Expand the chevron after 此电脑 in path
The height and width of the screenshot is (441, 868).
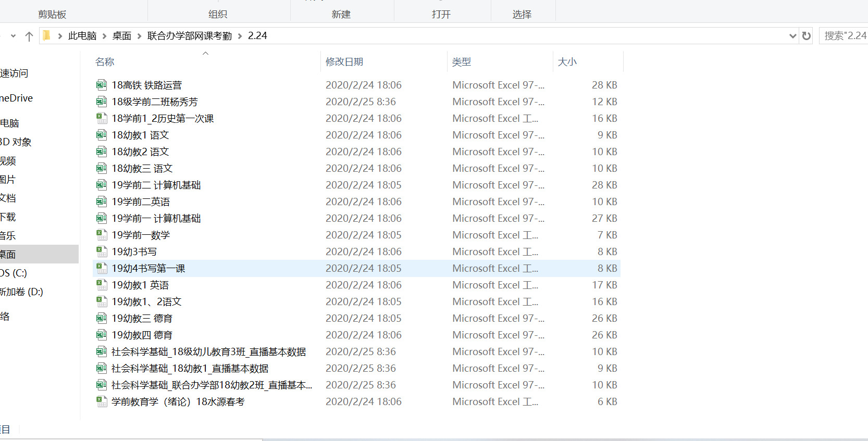(x=104, y=36)
